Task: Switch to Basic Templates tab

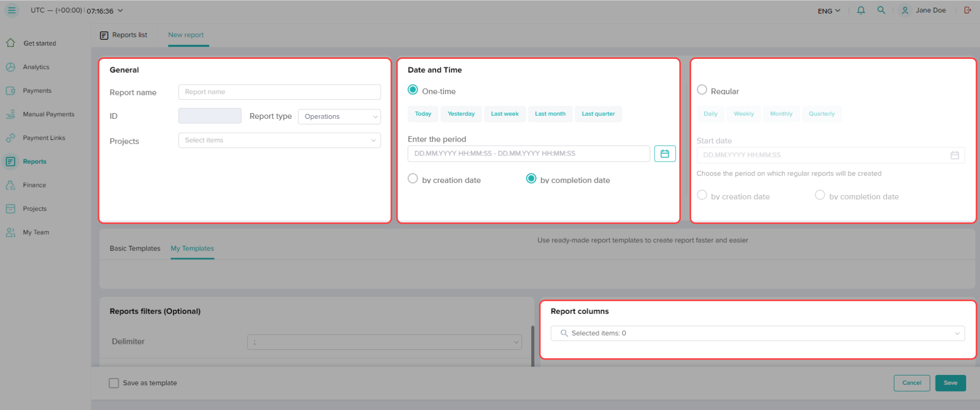Action: tap(135, 248)
